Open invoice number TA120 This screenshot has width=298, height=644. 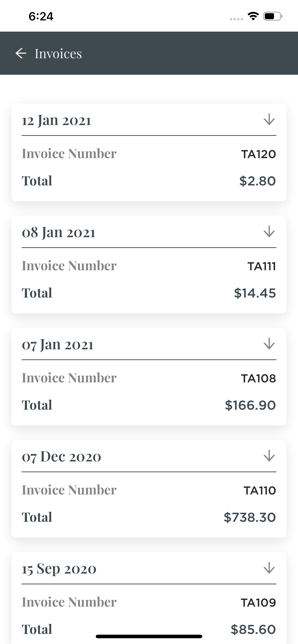point(258,154)
